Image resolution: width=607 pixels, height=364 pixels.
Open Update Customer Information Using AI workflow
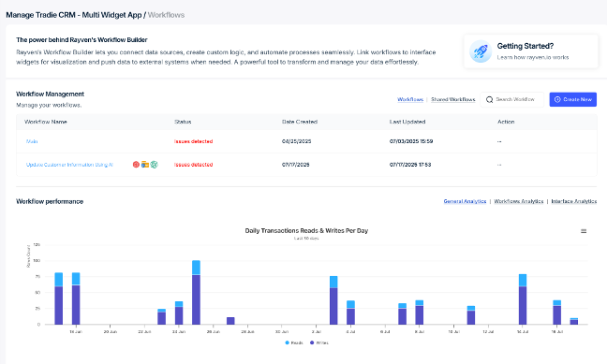[x=69, y=165]
